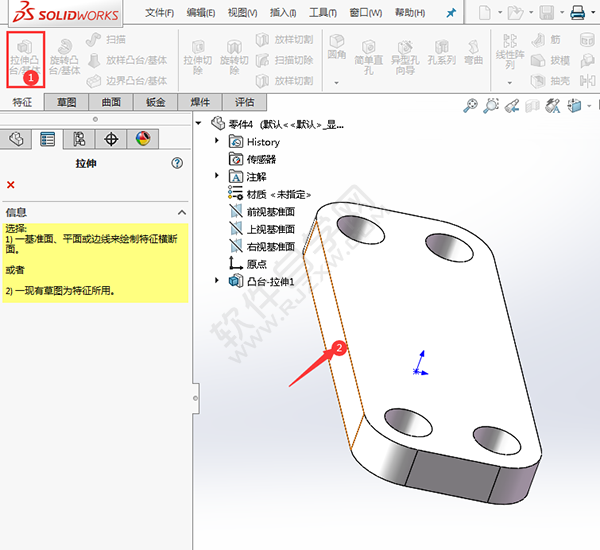
Task: Collapse the 信息 section
Action: [181, 212]
